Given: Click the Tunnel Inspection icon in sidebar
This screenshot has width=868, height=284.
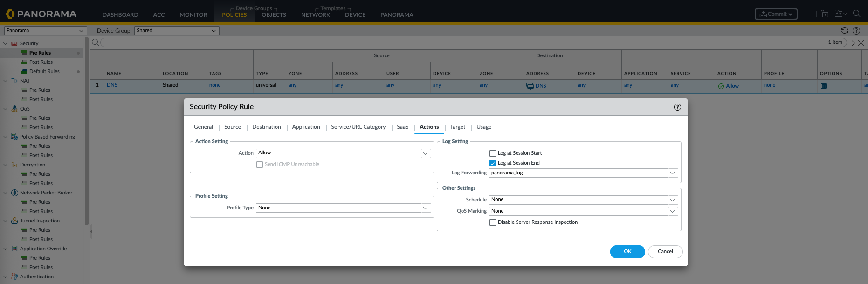Looking at the screenshot, I should point(14,221).
